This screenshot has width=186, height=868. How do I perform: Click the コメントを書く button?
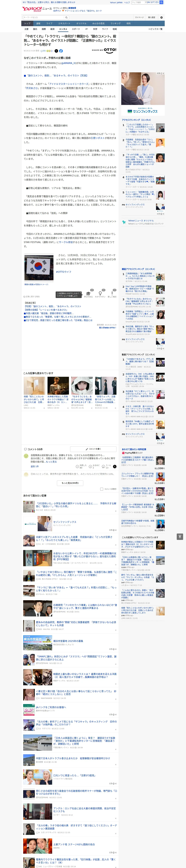point(93,449)
